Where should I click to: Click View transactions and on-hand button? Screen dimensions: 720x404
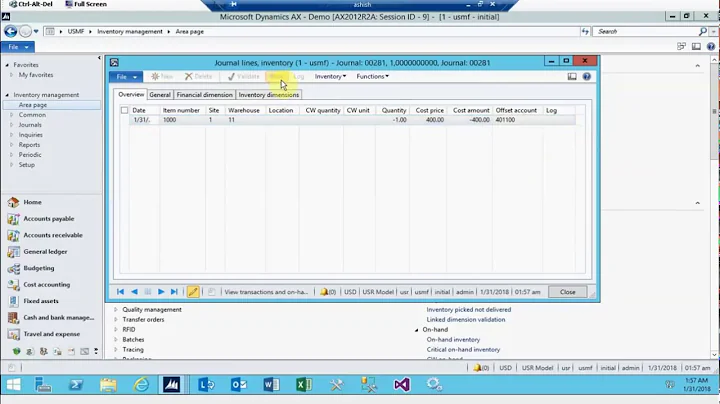point(266,292)
